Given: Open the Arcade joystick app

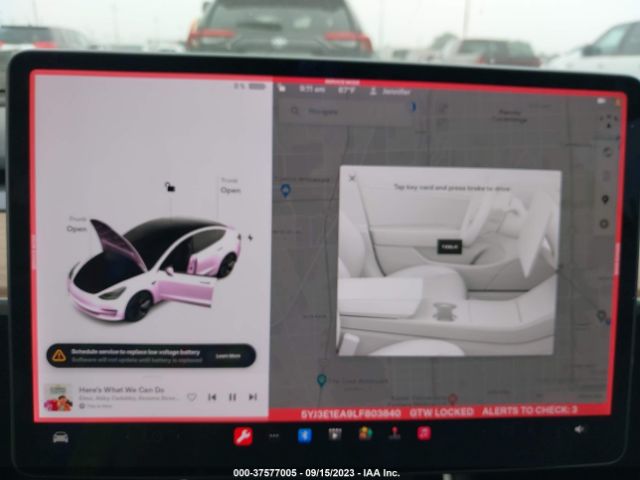Looking at the screenshot, I should point(394,433).
